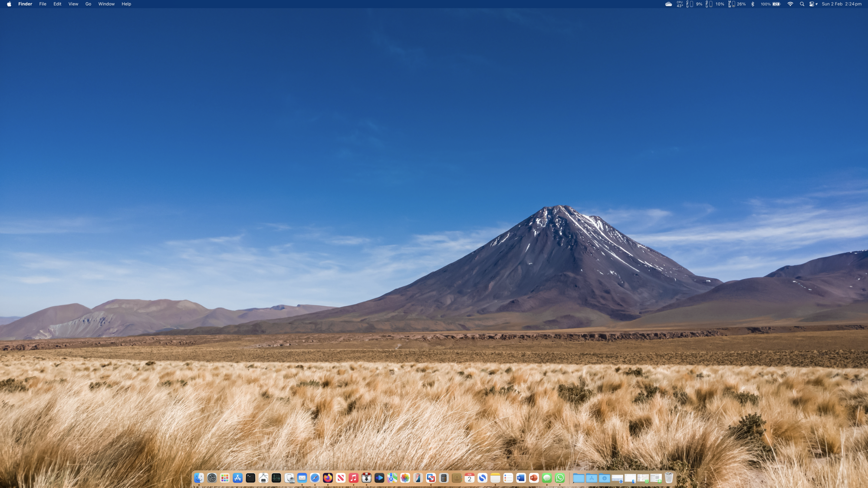Launch Firefox from the Dock
Viewport: 868px width, 488px height.
pyautogui.click(x=328, y=478)
